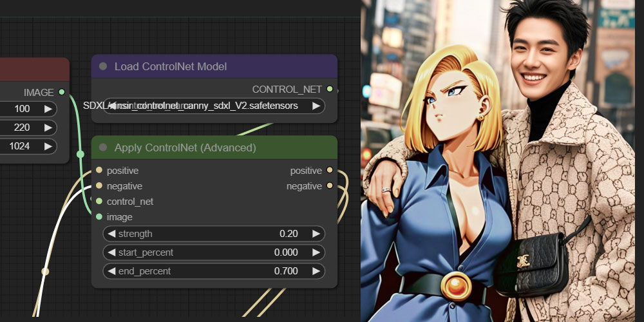Select next ControlNet model with right arrow
This screenshot has height=322, width=644.
[316, 106]
